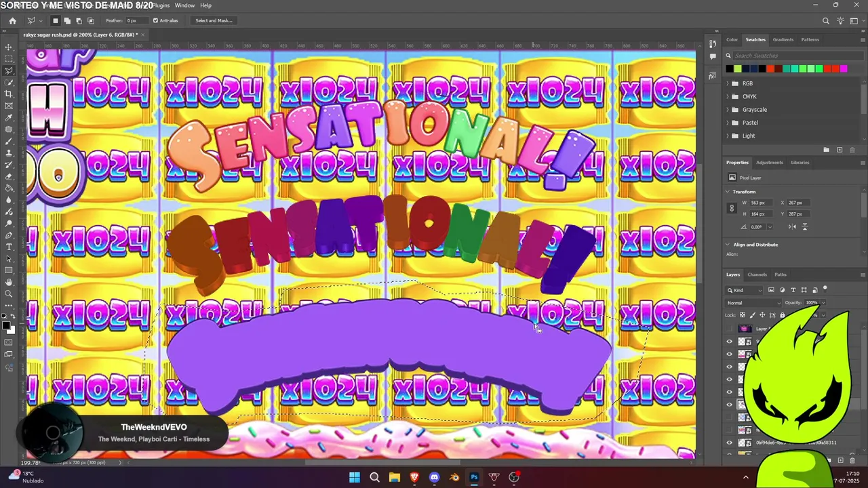Toggle lock transparent pixels

coord(743,315)
